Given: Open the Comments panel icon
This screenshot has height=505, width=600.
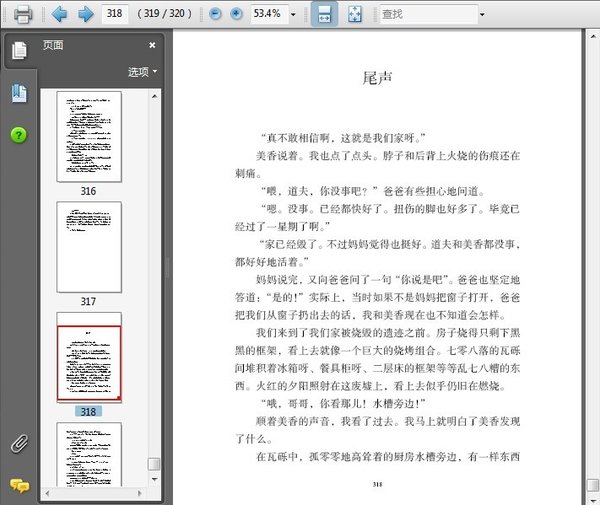Looking at the screenshot, I should pos(19,484).
